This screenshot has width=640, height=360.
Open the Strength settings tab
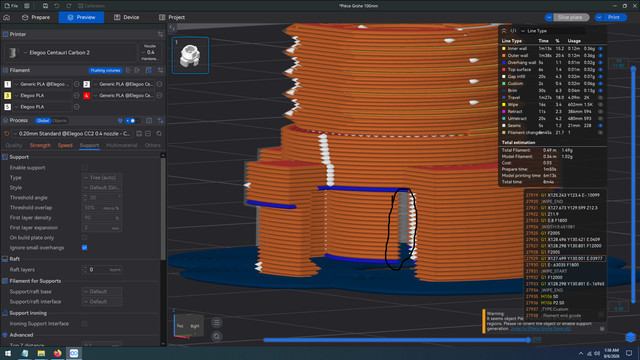point(40,145)
